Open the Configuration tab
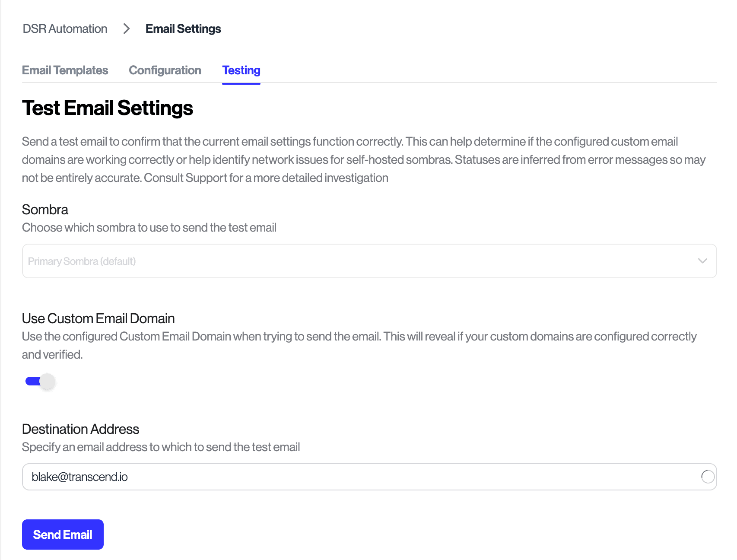 point(165,70)
